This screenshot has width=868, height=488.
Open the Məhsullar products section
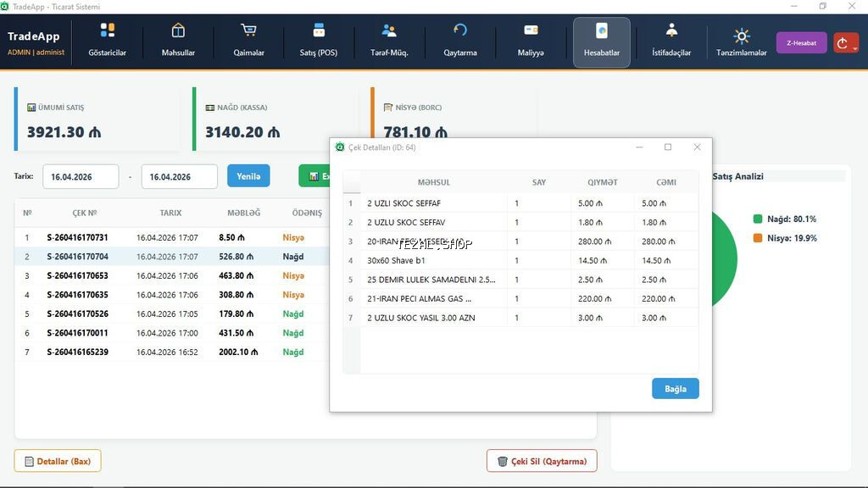pyautogui.click(x=177, y=38)
